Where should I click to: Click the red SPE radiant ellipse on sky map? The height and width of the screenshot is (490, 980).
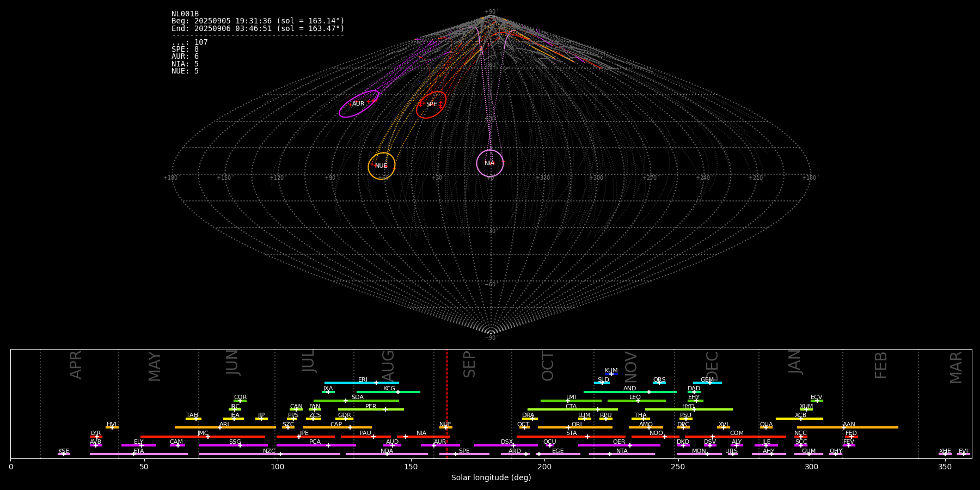pyautogui.click(x=431, y=105)
